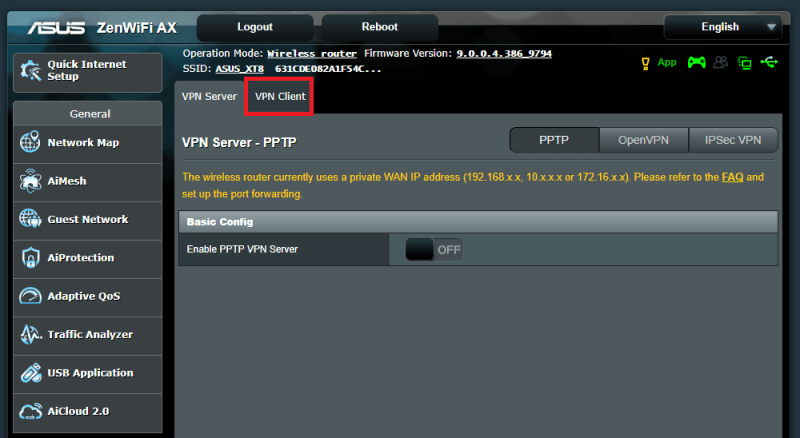Switch to the VPN Client tab
This screenshot has height=438, width=800.
[279, 97]
